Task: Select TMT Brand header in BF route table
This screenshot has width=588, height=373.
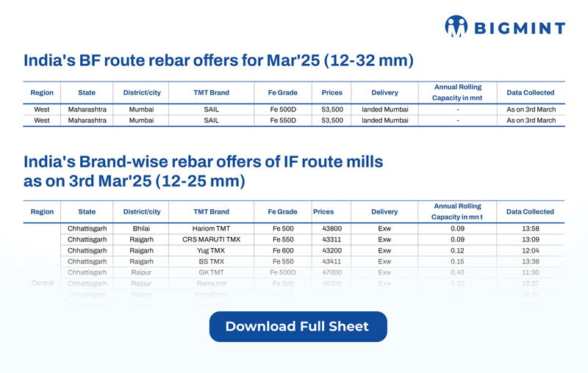Action: (211, 93)
